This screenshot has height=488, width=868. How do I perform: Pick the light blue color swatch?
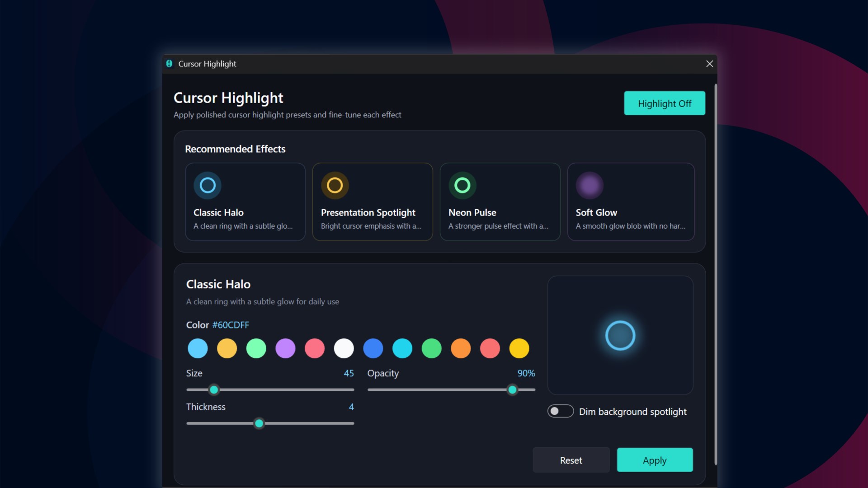click(x=198, y=348)
